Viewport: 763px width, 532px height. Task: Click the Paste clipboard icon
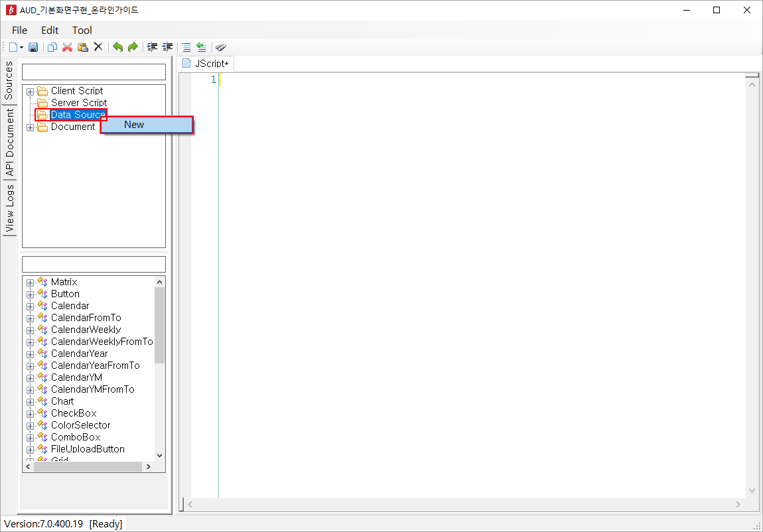tap(83, 47)
